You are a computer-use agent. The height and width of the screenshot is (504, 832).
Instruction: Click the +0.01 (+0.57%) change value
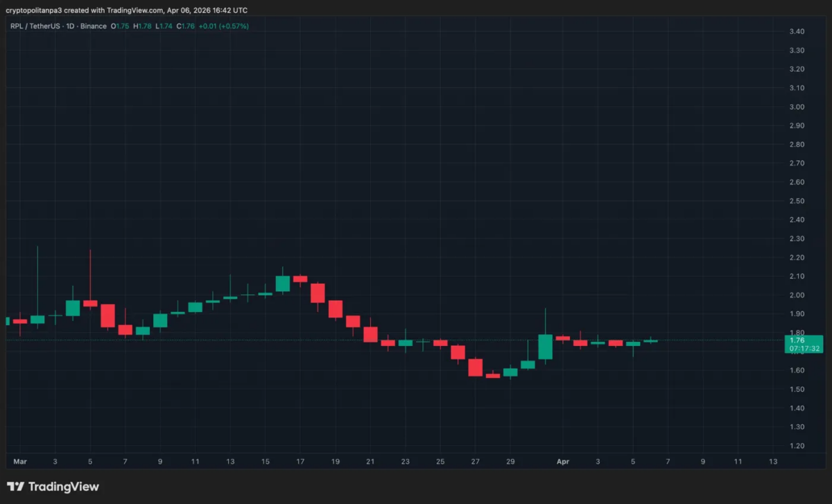coord(225,26)
